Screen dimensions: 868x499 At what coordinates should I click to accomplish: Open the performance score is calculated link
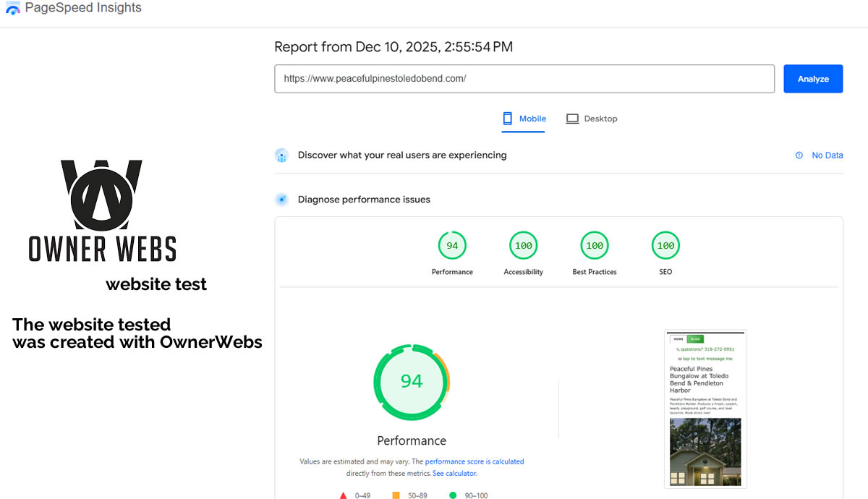pos(475,461)
